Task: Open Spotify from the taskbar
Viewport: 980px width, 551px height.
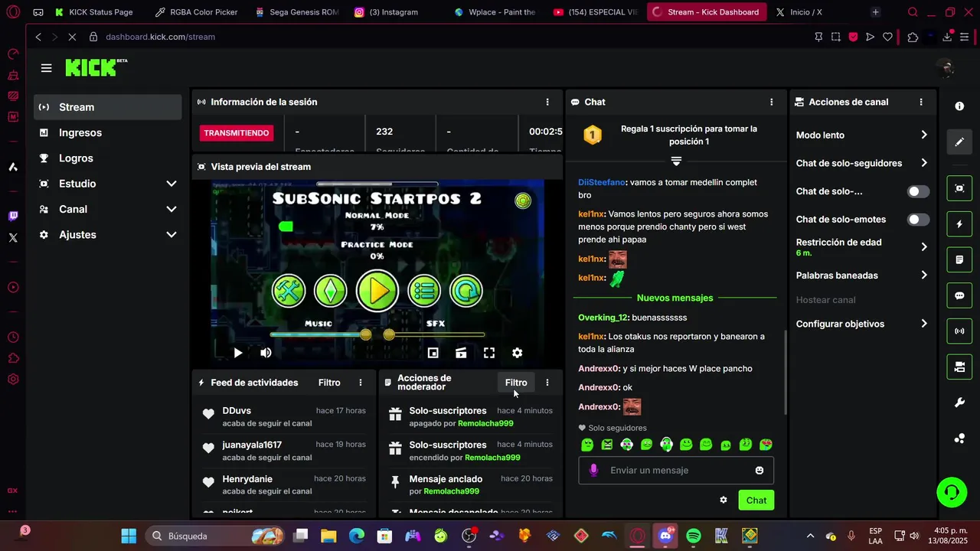Action: (x=694, y=536)
